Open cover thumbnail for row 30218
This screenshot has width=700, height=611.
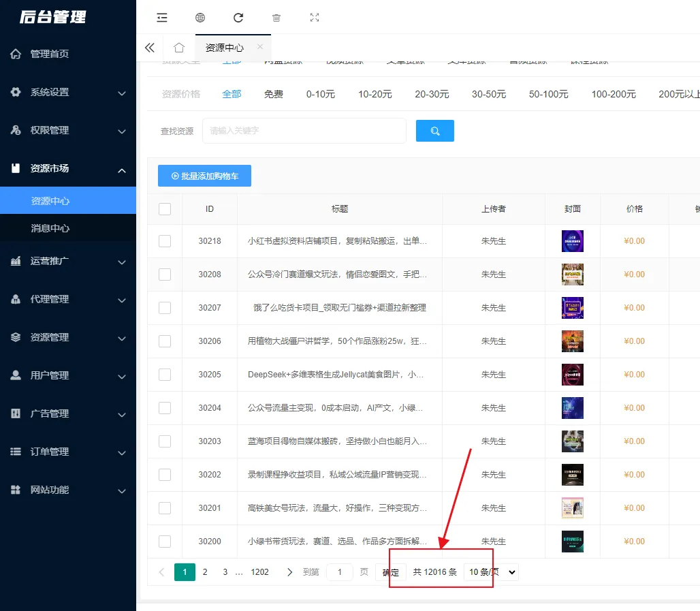tap(572, 241)
